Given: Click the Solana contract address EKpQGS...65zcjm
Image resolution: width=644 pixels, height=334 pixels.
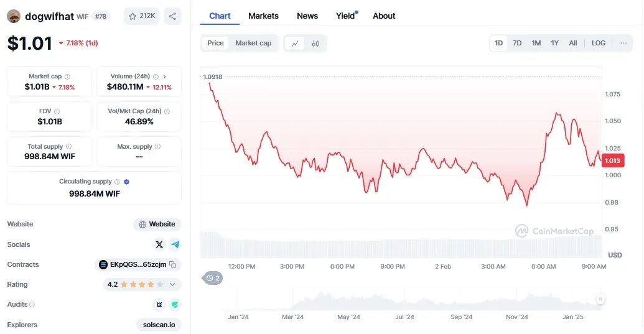Looking at the screenshot, I should point(138,265).
